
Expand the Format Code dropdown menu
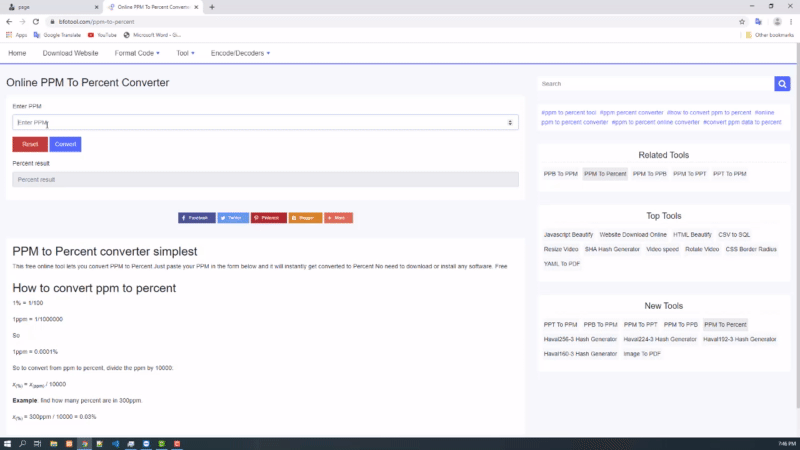137,52
